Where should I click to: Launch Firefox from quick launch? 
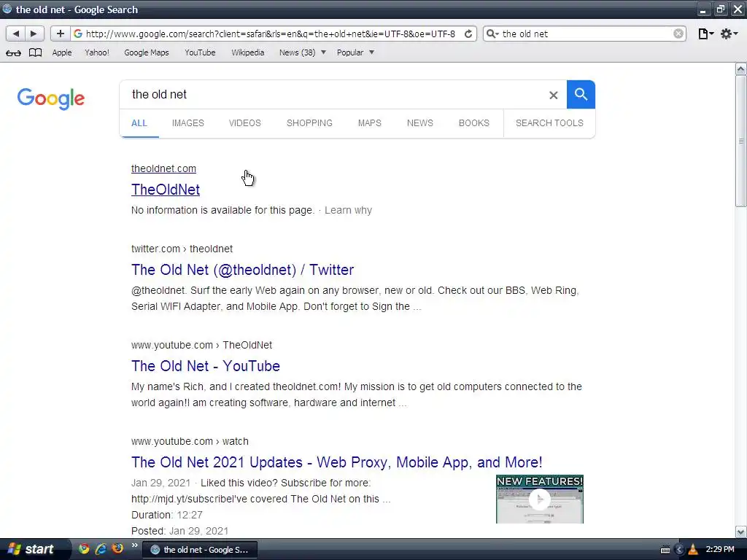117,548
